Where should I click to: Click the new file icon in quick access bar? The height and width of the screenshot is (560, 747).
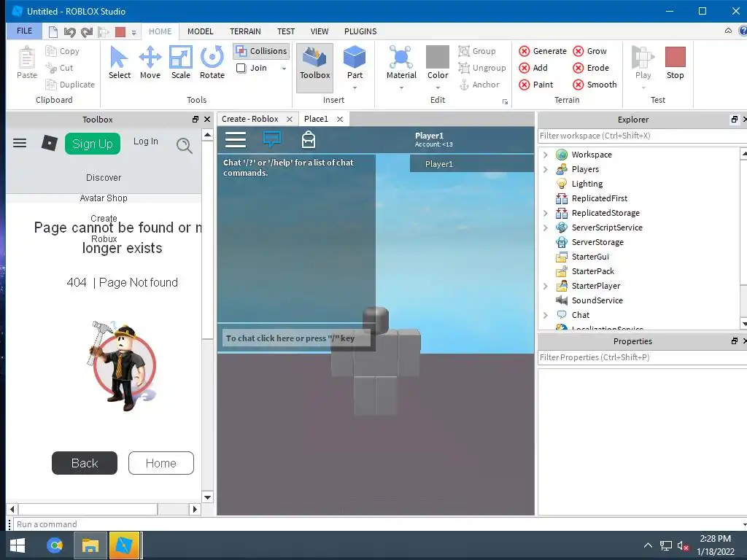(x=53, y=32)
